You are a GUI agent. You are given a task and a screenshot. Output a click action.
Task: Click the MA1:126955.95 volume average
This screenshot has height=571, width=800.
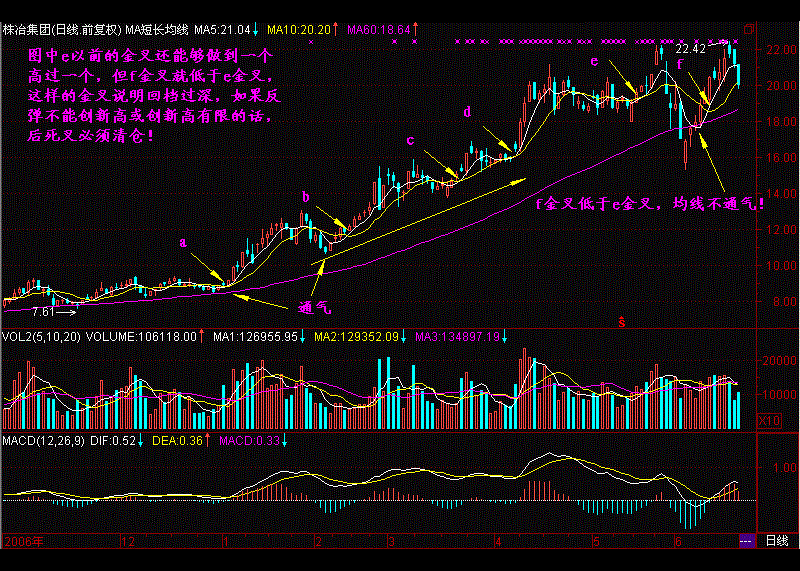[x=255, y=337]
